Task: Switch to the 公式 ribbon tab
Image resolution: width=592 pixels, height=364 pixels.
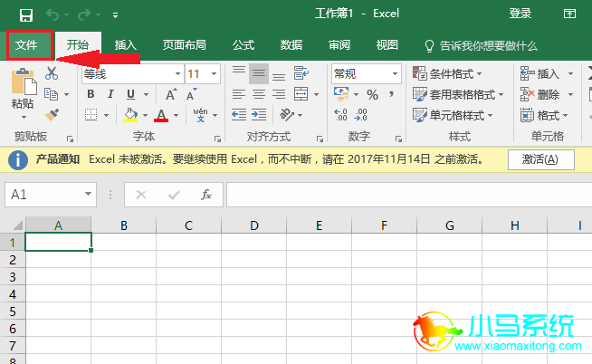Action: (243, 45)
